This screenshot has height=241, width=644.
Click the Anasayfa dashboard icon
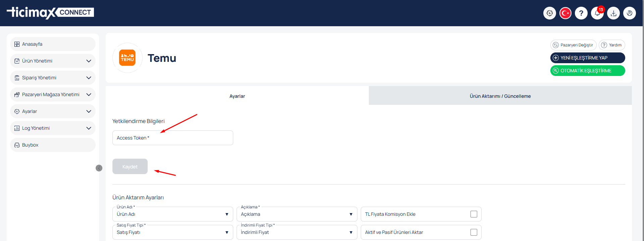coord(17,44)
